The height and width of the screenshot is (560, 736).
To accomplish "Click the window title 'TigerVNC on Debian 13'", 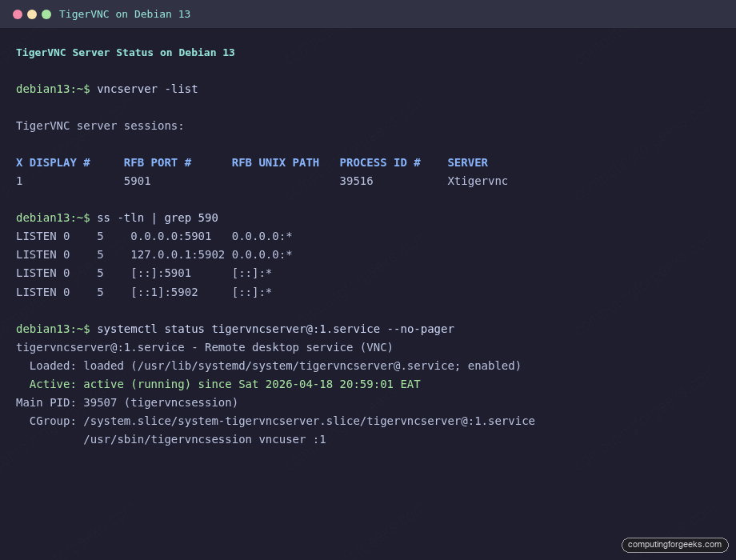I will coord(125,14).
